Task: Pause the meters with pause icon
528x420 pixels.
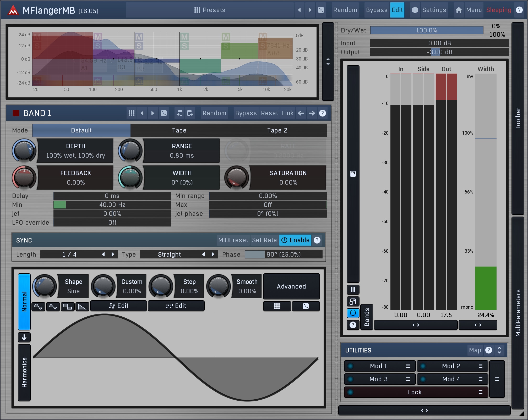Action: (353, 290)
